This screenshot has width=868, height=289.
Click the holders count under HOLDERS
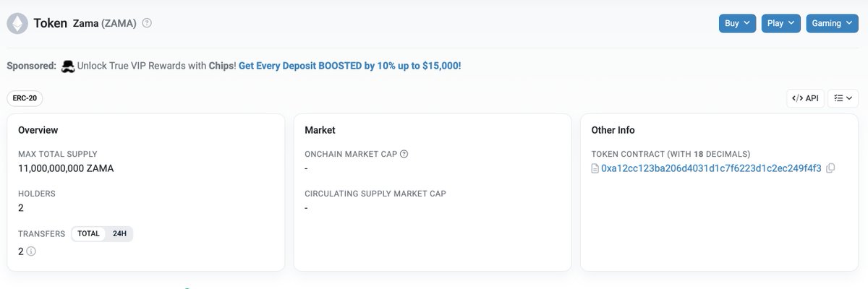pyautogui.click(x=21, y=208)
